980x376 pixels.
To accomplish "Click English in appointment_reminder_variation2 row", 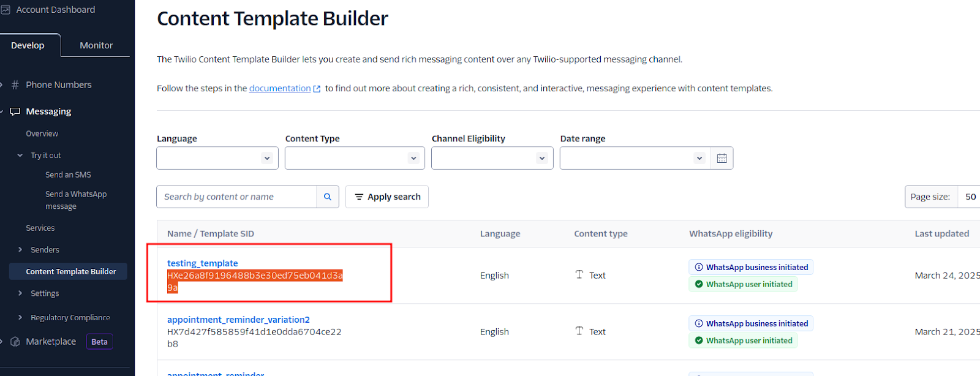I will [x=494, y=332].
